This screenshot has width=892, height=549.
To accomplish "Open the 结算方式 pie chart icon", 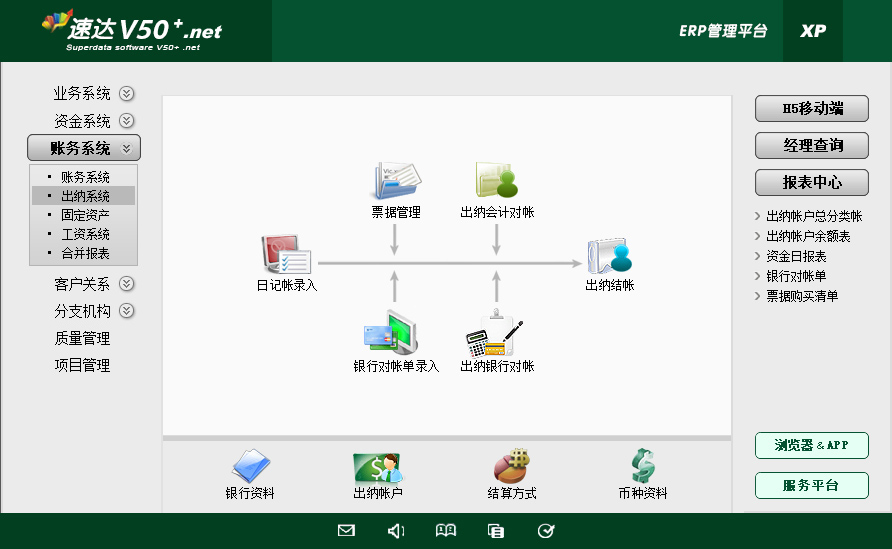I will click(x=511, y=466).
